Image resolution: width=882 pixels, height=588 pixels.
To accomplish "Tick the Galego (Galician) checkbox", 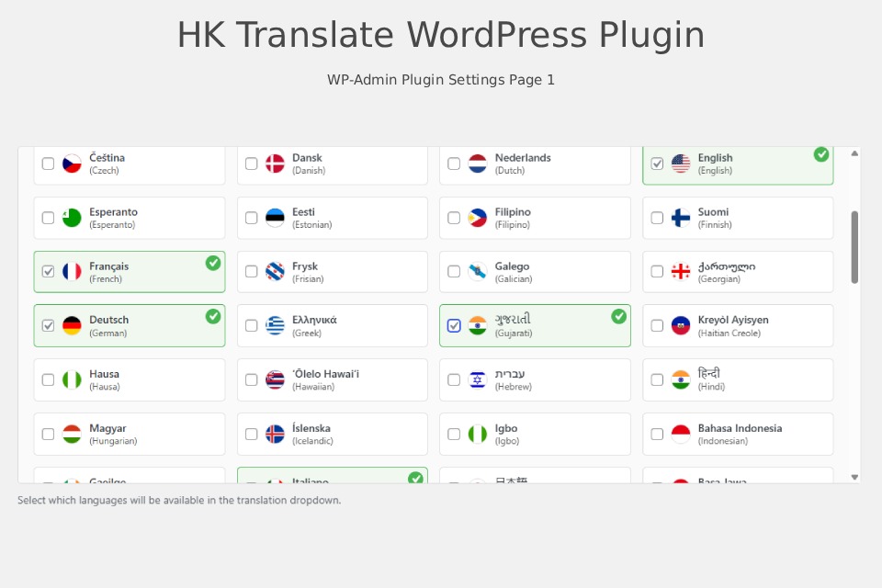I will pos(454,272).
